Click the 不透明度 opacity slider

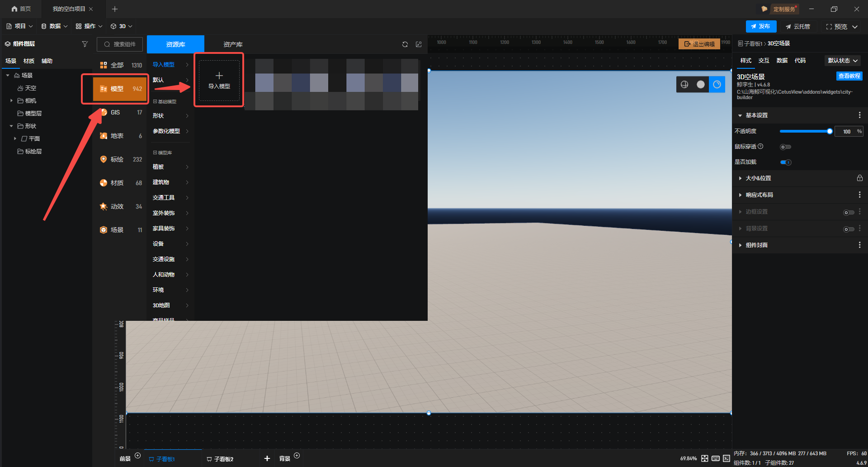pyautogui.click(x=805, y=131)
